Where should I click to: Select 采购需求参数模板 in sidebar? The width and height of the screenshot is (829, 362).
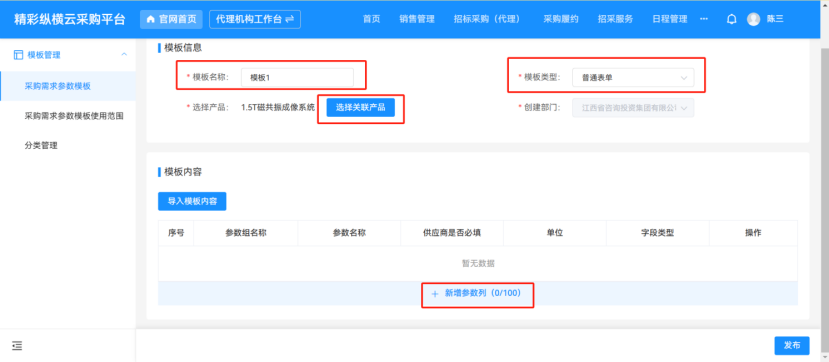68,86
